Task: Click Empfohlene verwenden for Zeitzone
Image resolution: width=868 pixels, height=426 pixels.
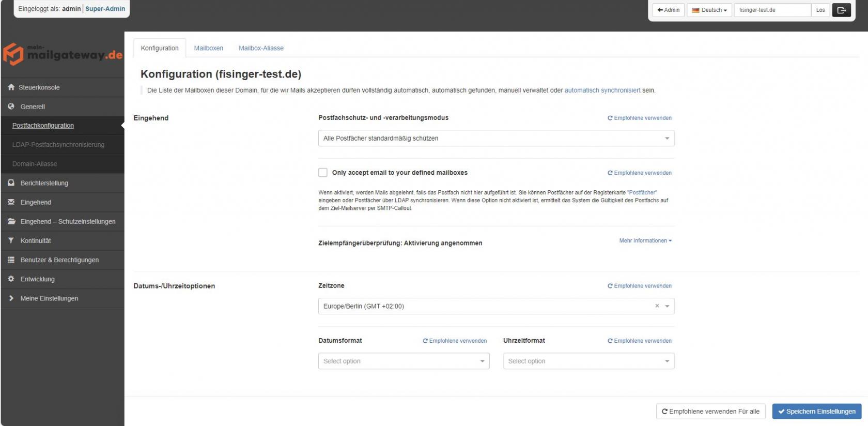Action: pos(640,286)
